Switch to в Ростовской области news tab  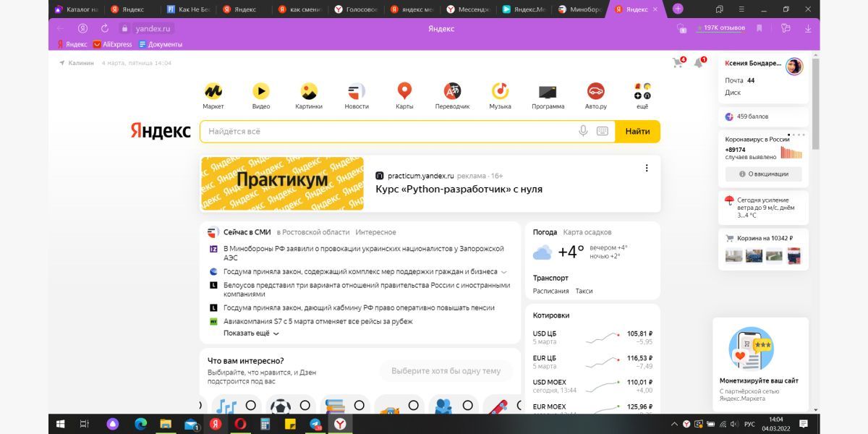(x=313, y=232)
